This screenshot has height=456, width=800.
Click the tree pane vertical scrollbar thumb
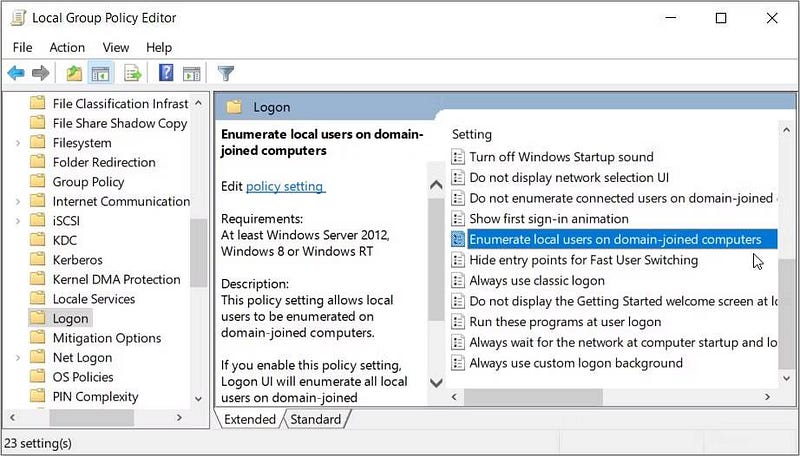pyautogui.click(x=198, y=252)
